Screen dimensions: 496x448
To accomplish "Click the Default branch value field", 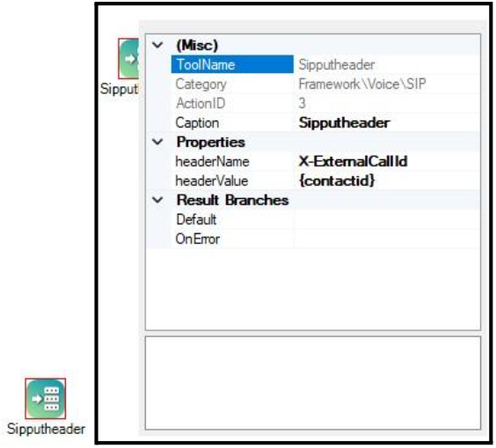I will [x=387, y=219].
